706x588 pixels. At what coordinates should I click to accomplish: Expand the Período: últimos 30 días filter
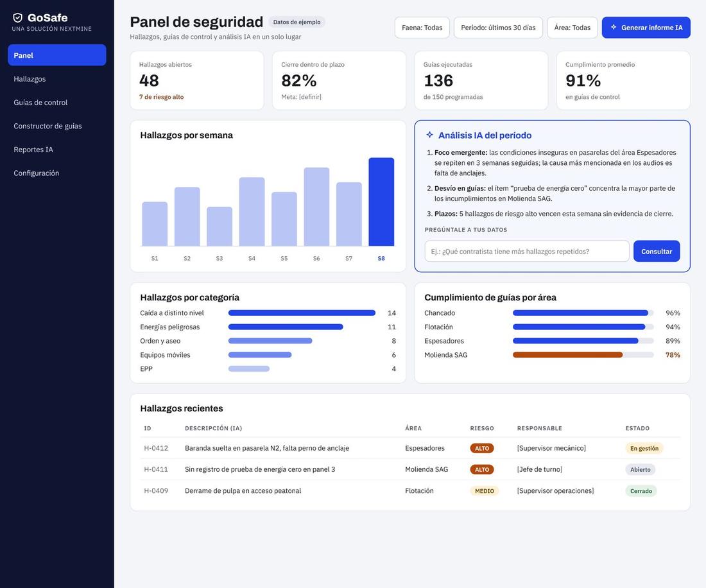click(x=498, y=28)
